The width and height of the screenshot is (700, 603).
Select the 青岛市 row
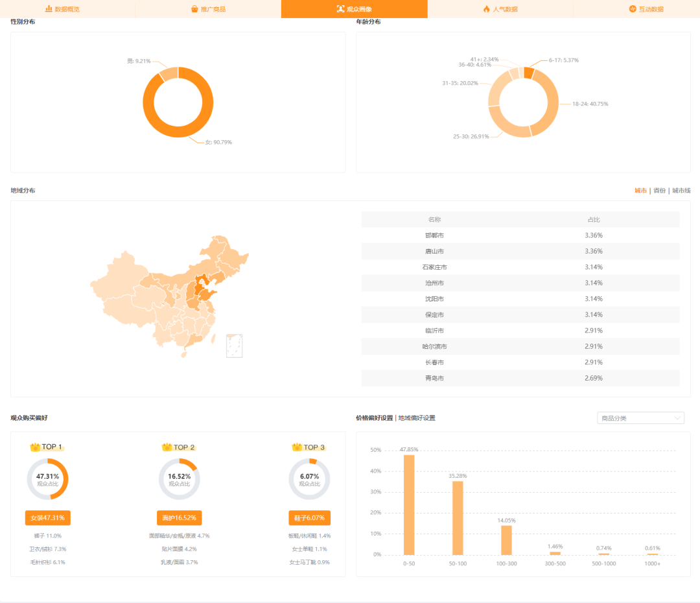tap(520, 378)
